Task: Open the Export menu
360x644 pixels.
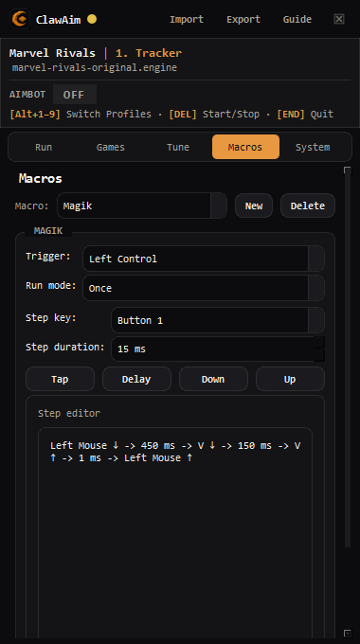Action: click(x=243, y=19)
